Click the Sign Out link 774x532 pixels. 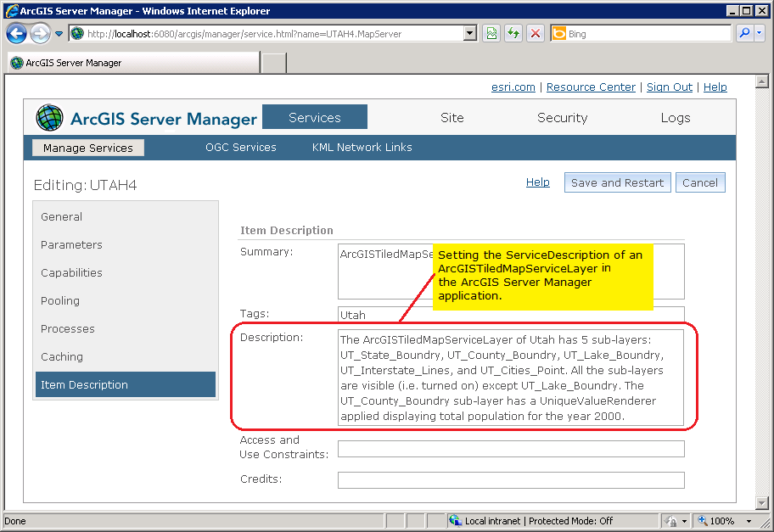tap(670, 87)
